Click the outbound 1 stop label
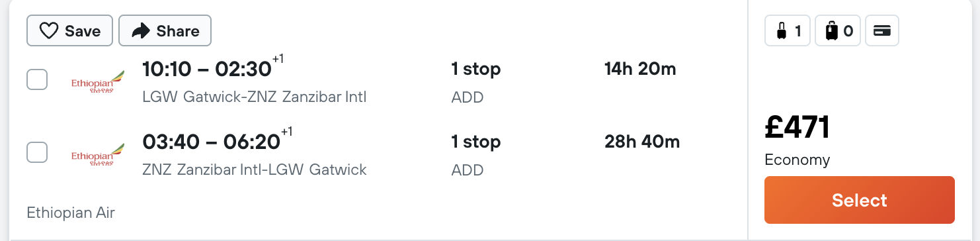 [x=476, y=69]
